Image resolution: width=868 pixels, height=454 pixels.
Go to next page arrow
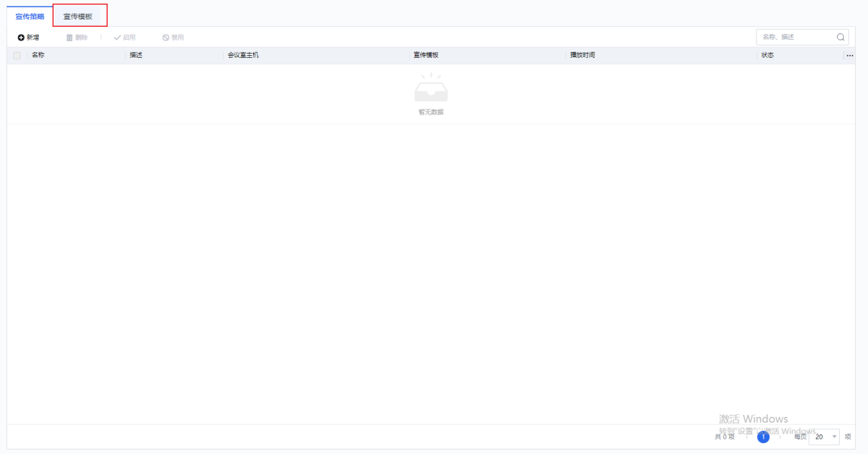pyautogui.click(x=780, y=437)
